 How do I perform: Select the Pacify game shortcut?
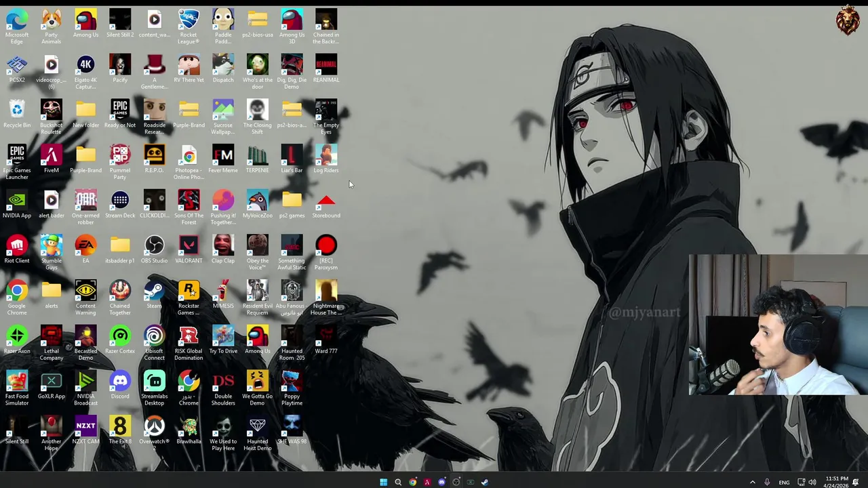coord(120,69)
